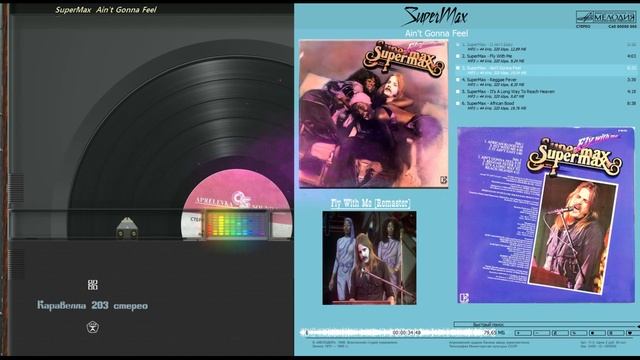Open the Fly With Me live video thumbnail
The width and height of the screenshot is (640, 360).
(369, 258)
